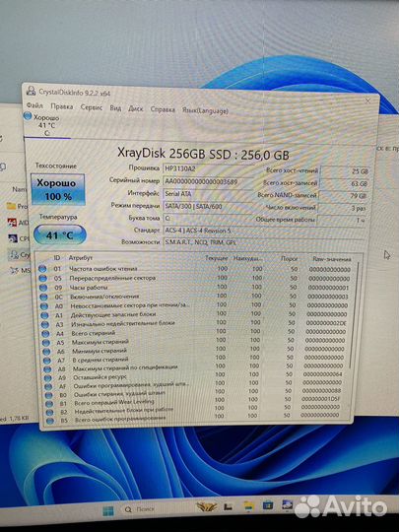
Task: Click the ID column header
Action: [x=57, y=258]
